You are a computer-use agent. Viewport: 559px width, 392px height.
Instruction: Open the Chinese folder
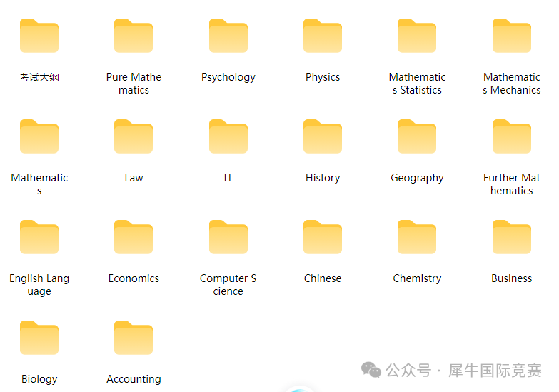point(323,237)
